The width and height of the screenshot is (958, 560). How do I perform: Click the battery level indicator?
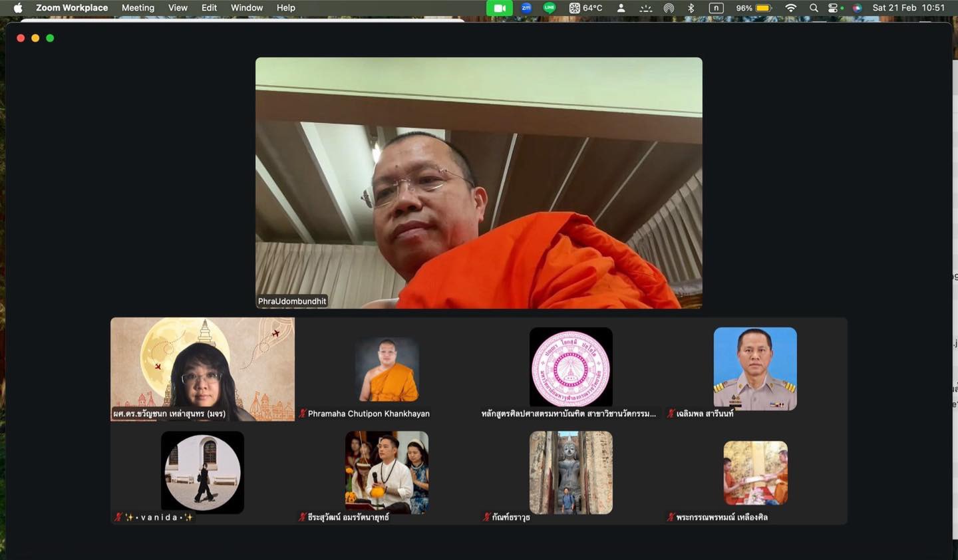(762, 8)
